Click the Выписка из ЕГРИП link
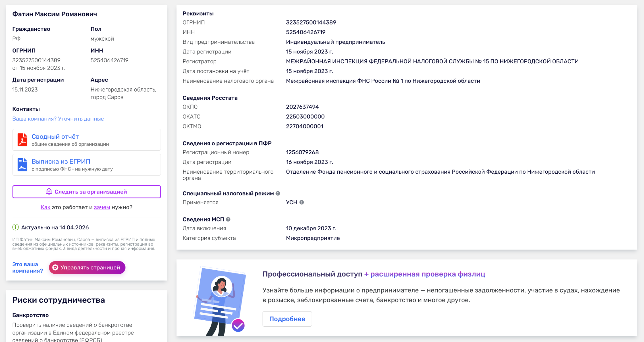Screen dimensions: 644x342 61,161
